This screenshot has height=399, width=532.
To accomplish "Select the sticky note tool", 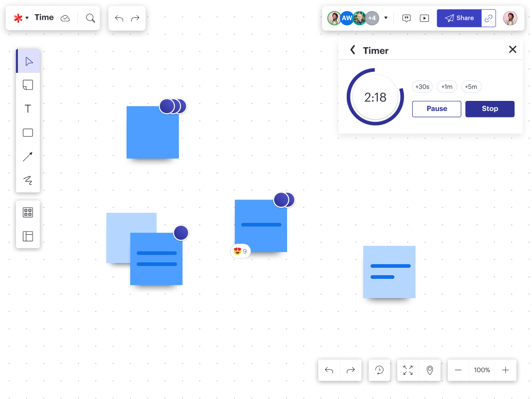I will click(28, 85).
